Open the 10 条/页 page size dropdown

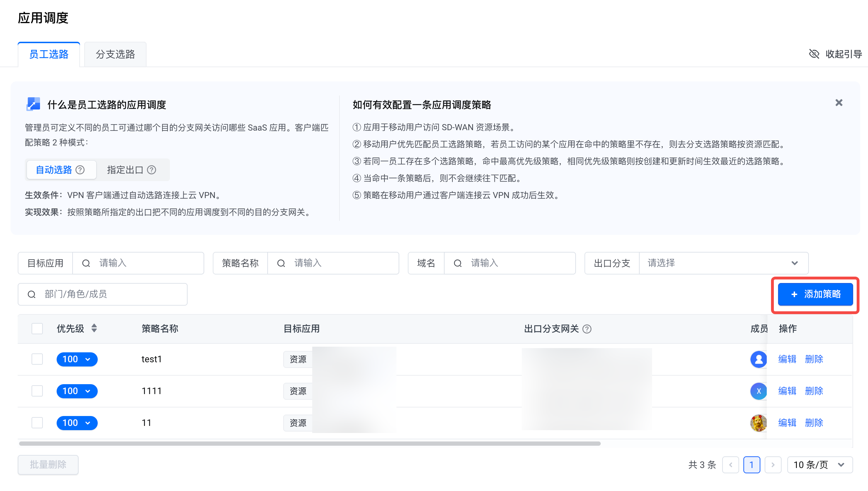pos(820,464)
